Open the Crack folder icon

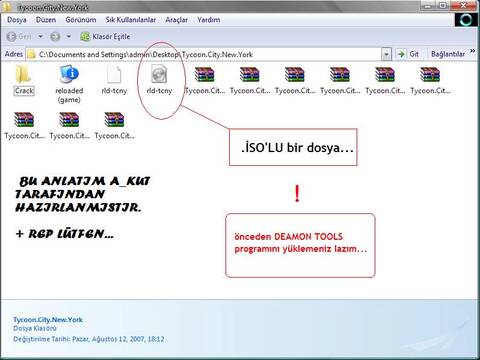pyautogui.click(x=23, y=74)
